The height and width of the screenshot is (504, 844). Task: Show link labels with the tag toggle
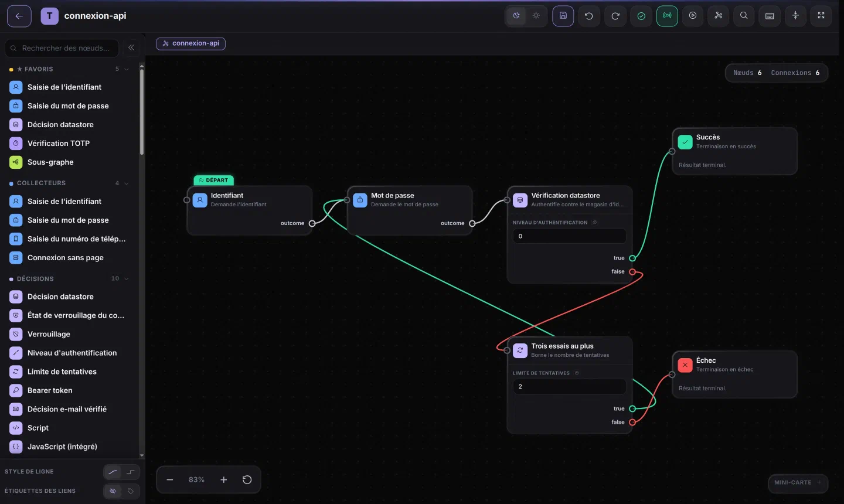pyautogui.click(x=131, y=491)
